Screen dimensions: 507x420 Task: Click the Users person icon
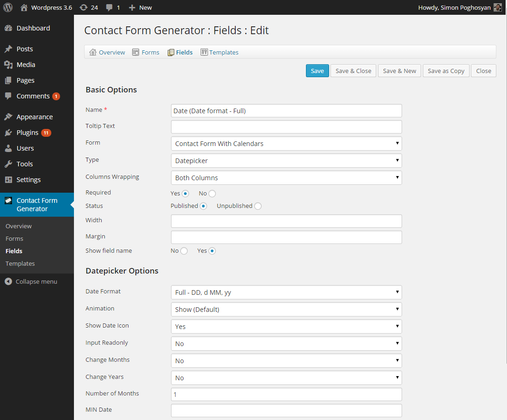(8, 148)
